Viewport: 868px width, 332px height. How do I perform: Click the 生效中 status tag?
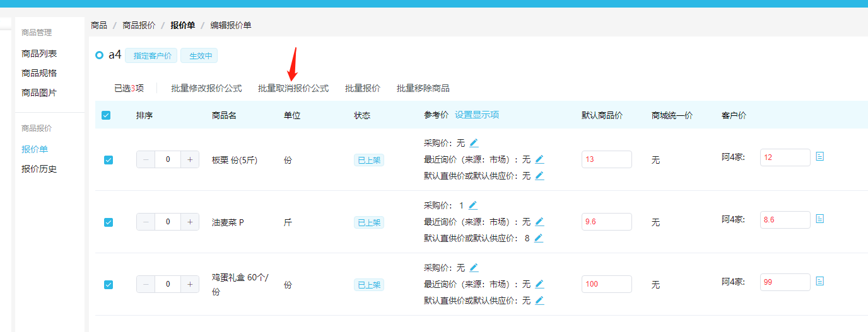pos(199,55)
